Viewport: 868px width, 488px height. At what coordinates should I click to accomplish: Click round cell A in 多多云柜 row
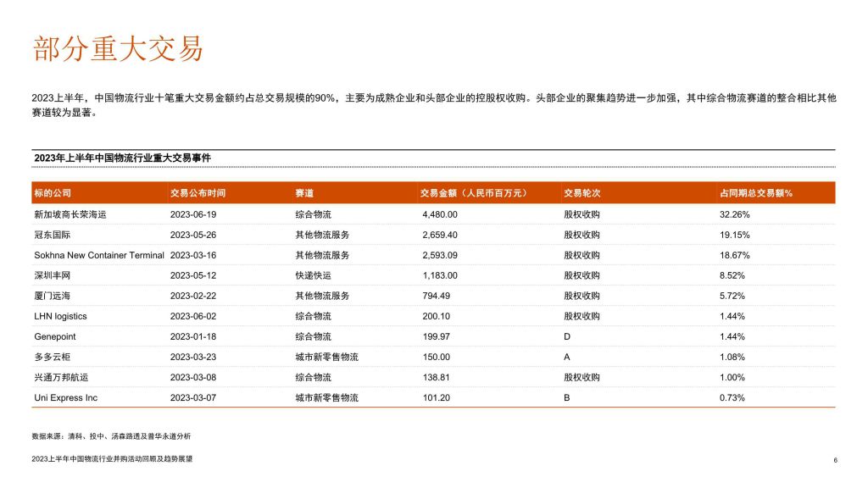point(567,357)
